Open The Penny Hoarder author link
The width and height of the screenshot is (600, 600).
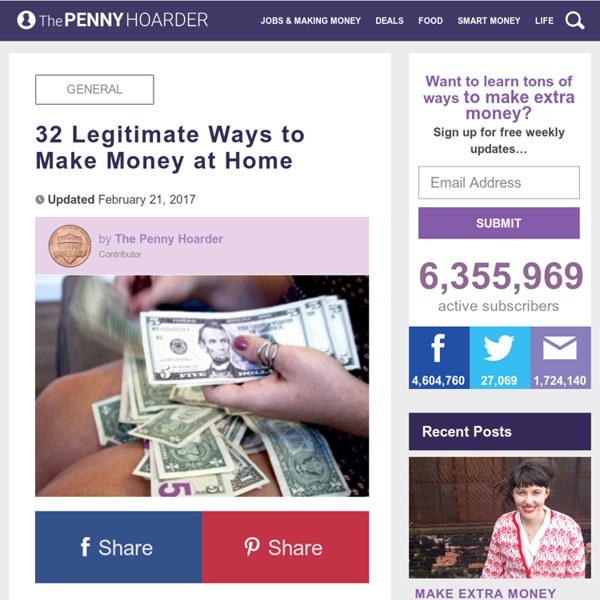tap(169, 239)
